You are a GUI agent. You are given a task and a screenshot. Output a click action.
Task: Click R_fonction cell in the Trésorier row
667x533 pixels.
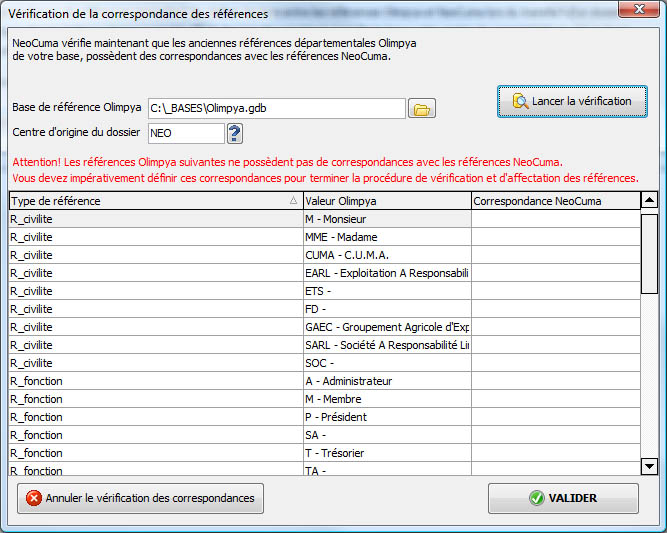point(156,453)
